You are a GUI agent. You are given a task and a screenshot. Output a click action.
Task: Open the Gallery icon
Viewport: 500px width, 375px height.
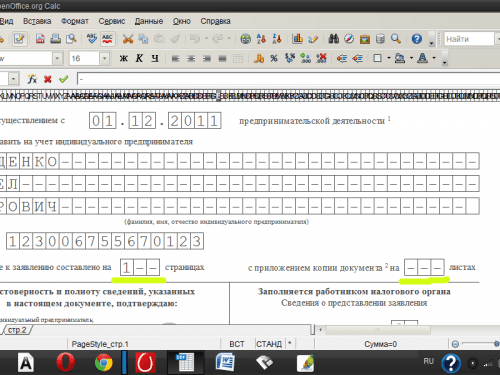pyautogui.click(x=365, y=39)
